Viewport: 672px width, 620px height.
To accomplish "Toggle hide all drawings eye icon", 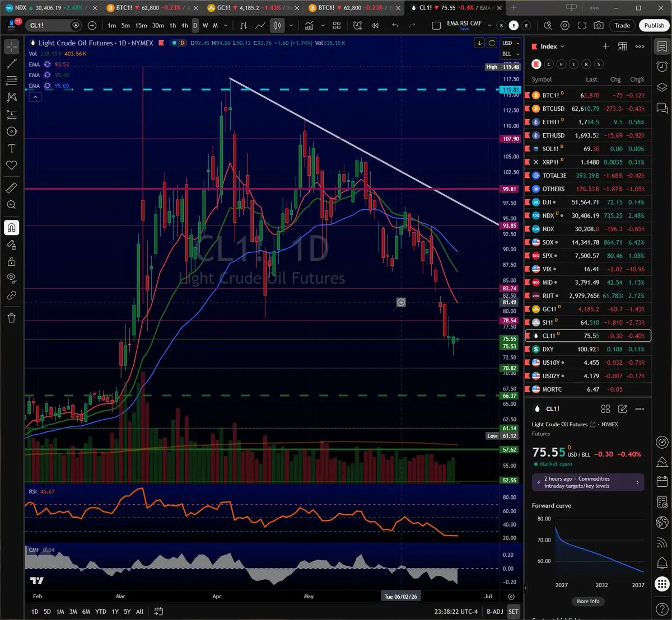I will pos(11,278).
